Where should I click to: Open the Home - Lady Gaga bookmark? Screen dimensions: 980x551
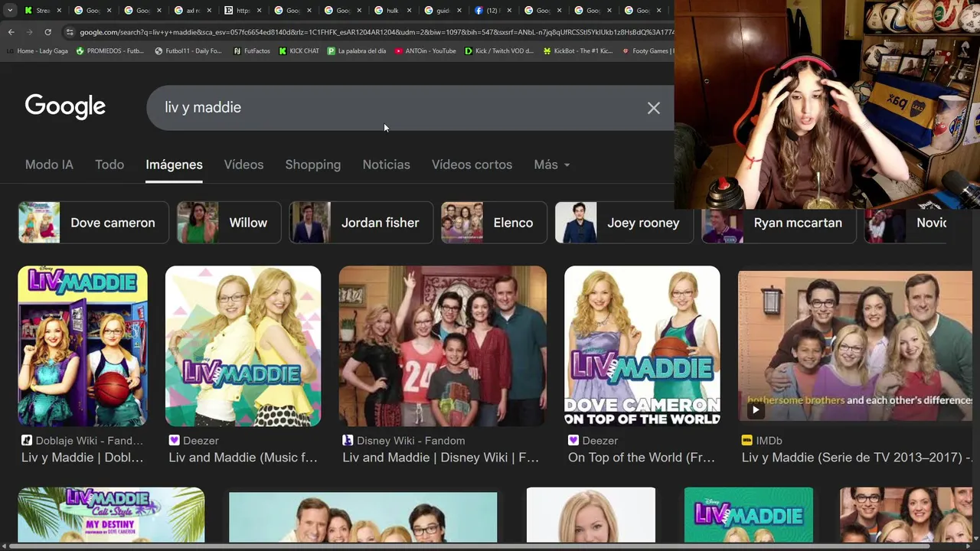point(38,51)
